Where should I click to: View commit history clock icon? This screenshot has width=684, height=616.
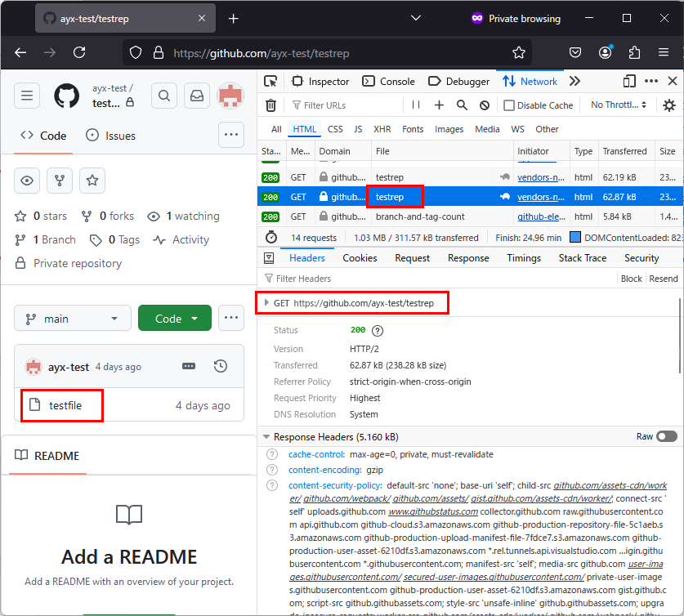[221, 366]
